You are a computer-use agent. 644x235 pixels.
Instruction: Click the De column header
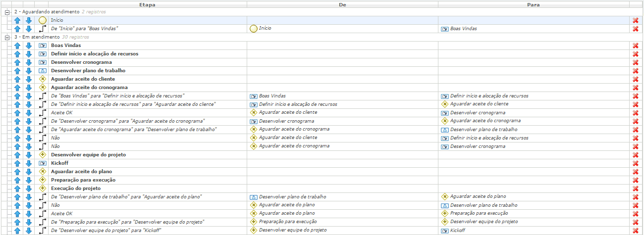(342, 4)
